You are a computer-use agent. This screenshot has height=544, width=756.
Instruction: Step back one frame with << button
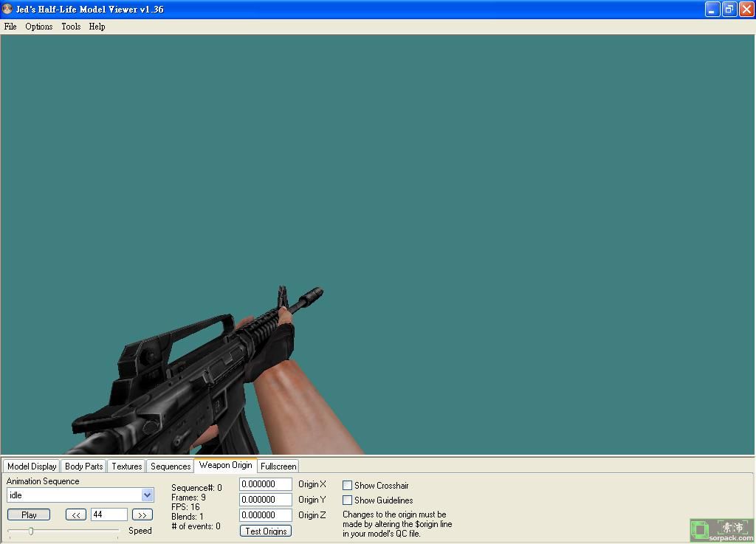75,514
